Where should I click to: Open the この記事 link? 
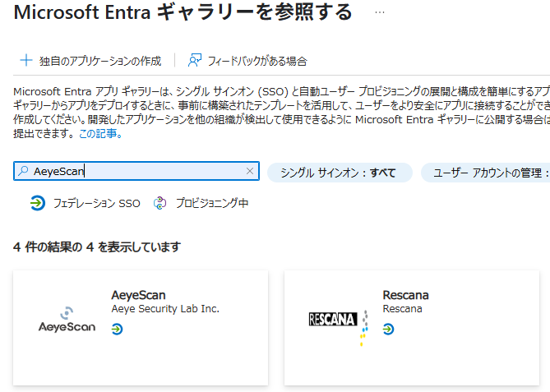100,134
